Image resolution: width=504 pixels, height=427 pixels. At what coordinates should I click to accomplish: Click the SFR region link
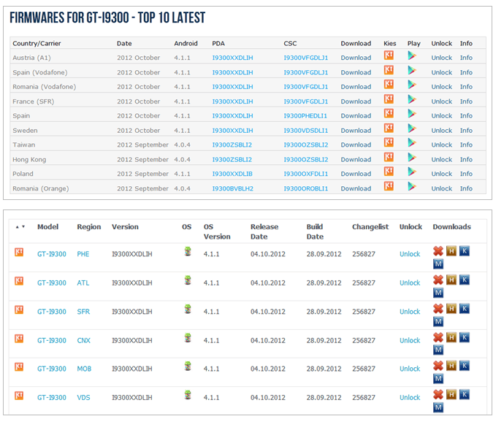(83, 312)
